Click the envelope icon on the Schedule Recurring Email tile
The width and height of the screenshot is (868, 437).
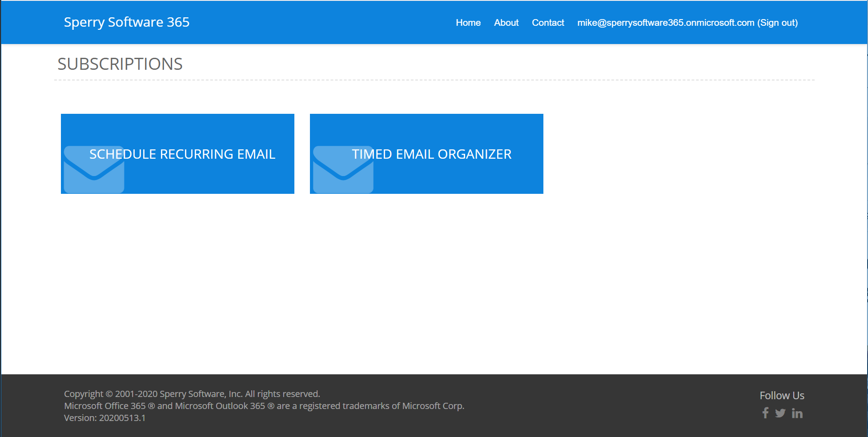pyautogui.click(x=94, y=169)
